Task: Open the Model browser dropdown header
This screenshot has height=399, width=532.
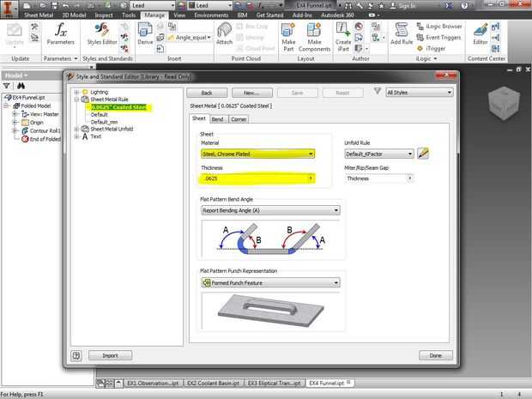Action: point(16,76)
